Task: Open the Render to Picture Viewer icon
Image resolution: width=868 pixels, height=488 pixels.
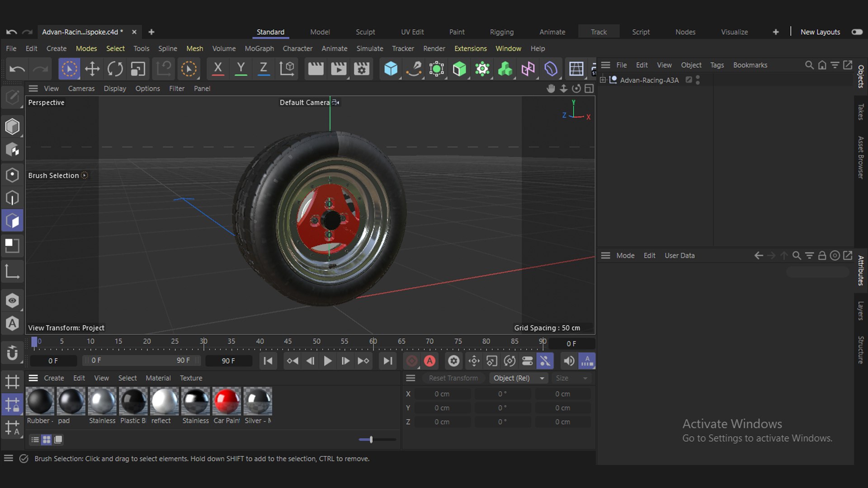Action: tap(339, 69)
